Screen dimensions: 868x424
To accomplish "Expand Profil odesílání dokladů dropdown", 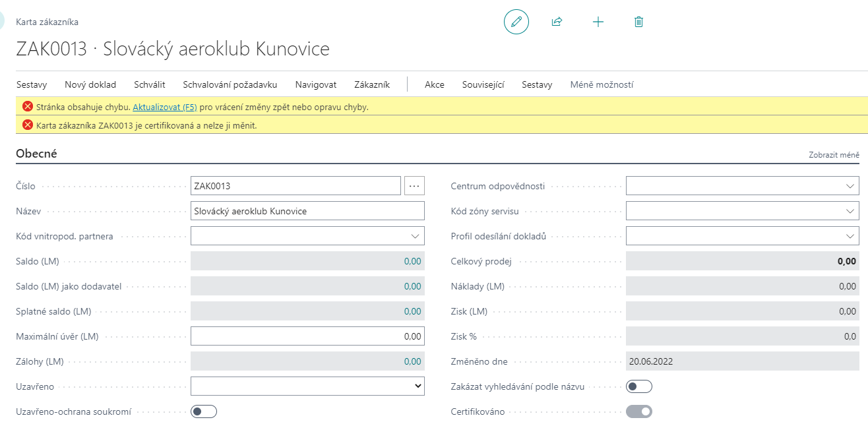I will [x=850, y=236].
